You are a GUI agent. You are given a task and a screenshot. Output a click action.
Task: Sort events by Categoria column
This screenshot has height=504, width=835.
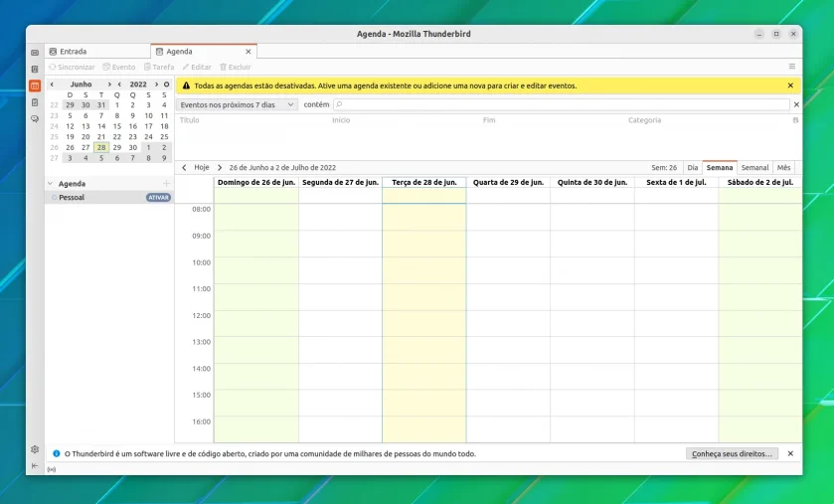[x=644, y=120]
